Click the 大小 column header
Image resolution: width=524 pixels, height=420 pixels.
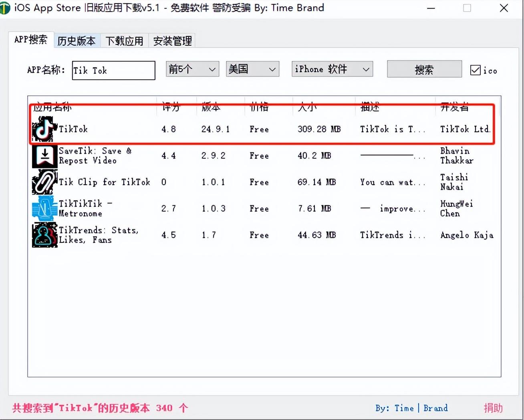(307, 107)
